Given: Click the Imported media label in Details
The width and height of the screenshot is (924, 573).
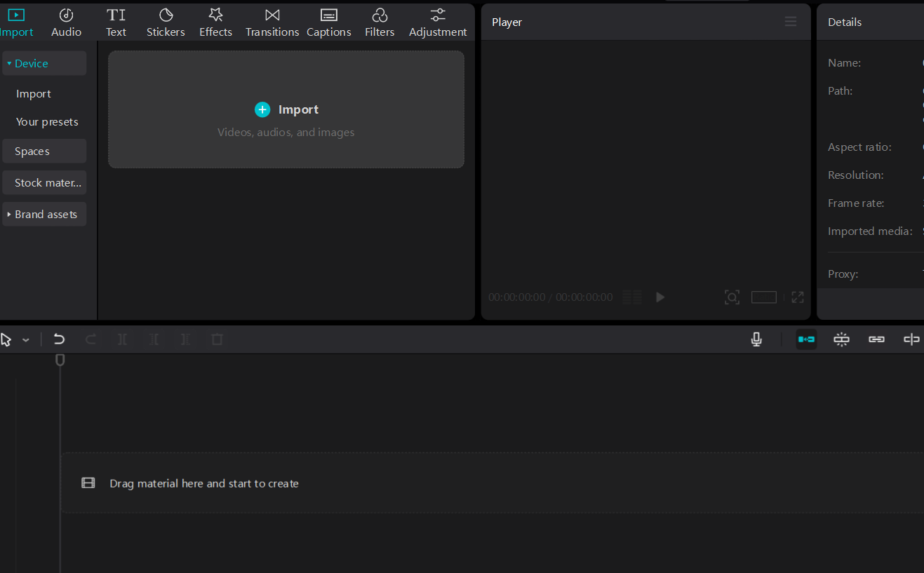Looking at the screenshot, I should [x=870, y=231].
